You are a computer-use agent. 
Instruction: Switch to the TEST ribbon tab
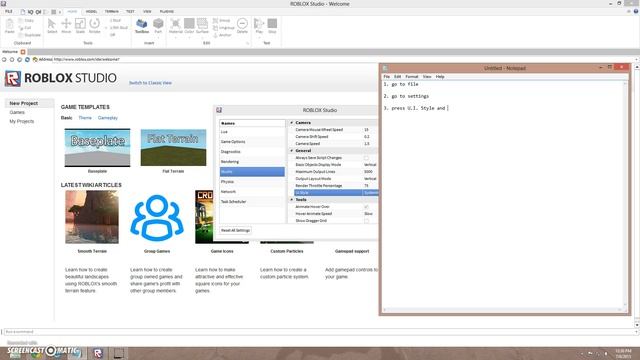[130, 12]
